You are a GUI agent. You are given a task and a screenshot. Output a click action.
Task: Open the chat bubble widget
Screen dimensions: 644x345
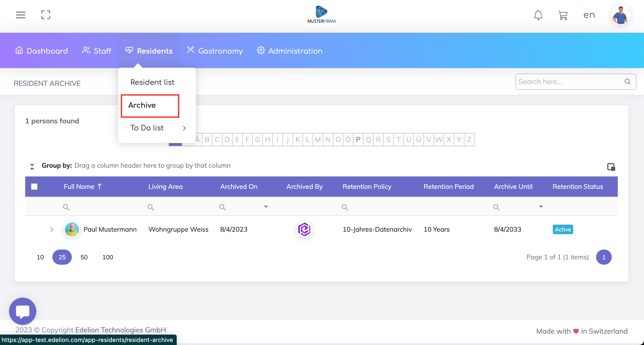tap(23, 311)
